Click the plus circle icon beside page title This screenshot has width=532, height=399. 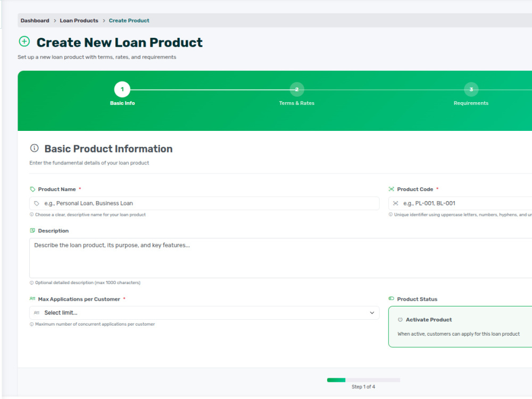click(x=24, y=41)
